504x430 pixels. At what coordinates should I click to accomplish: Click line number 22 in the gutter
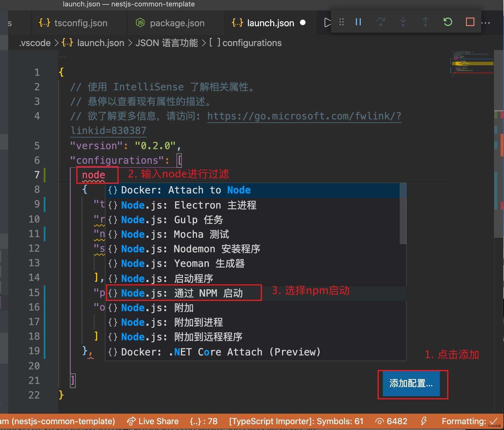coord(34,395)
